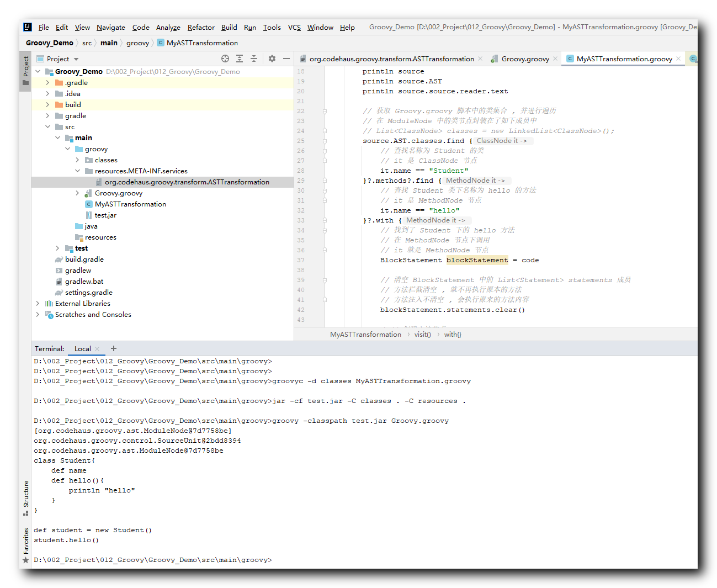Expand the classes folder
This screenshot has height=588, width=717.
click(77, 160)
